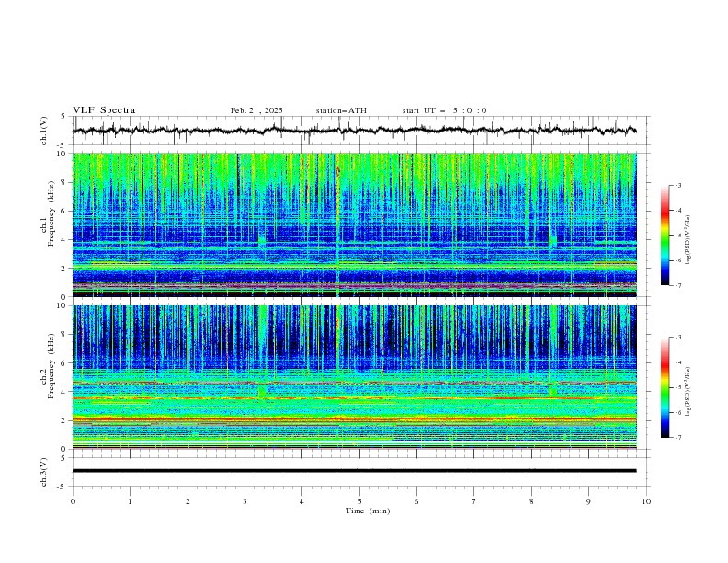The width and height of the screenshot is (728, 563).
Task: Click the '2' frequency tick of the ch.2 spectrogram
Action: coord(65,420)
